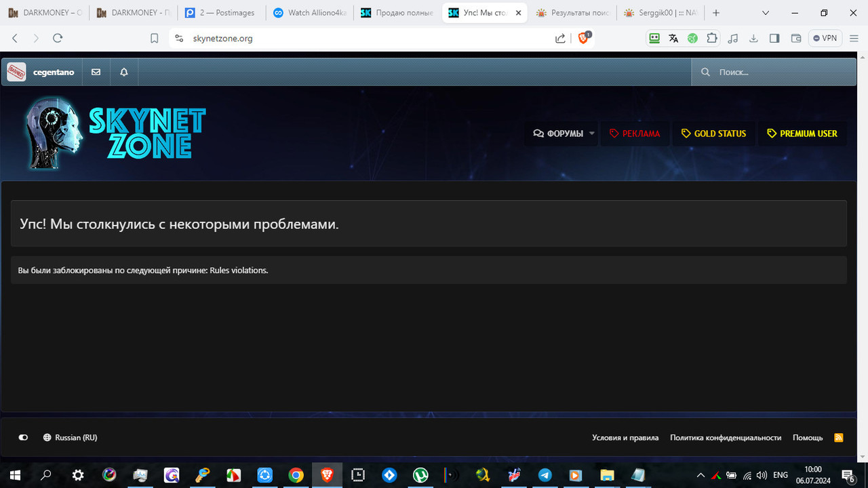The image size is (868, 488).
Task: Open the green robot-face extension icon
Action: point(654,39)
